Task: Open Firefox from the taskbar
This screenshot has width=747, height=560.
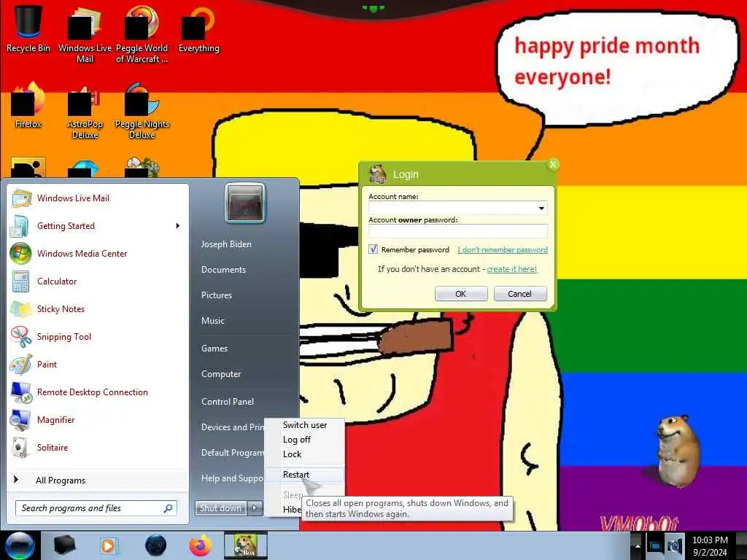Action: point(201,545)
